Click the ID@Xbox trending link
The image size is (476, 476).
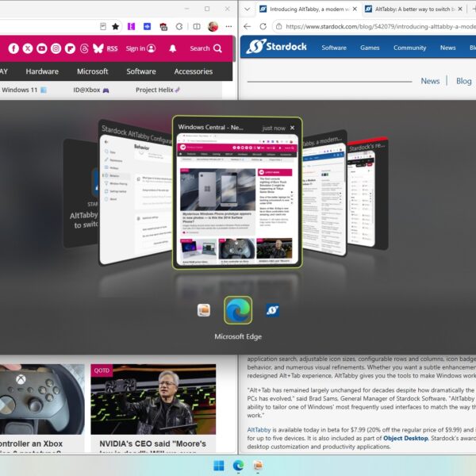pyautogui.click(x=91, y=90)
